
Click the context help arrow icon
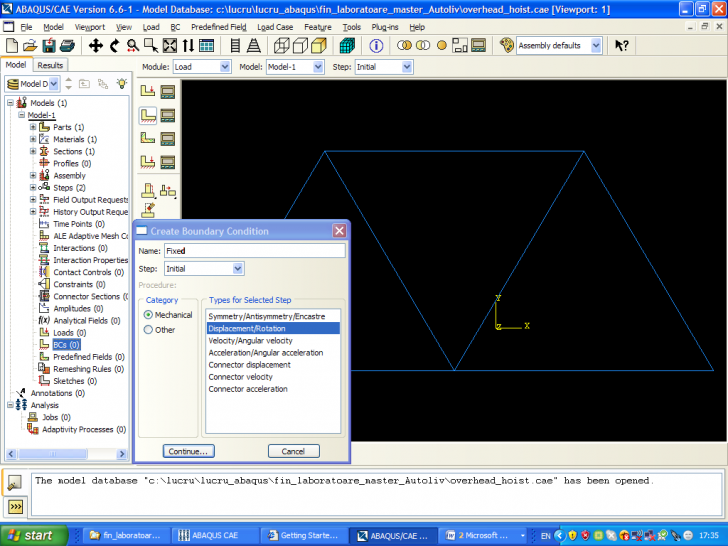[621, 45]
